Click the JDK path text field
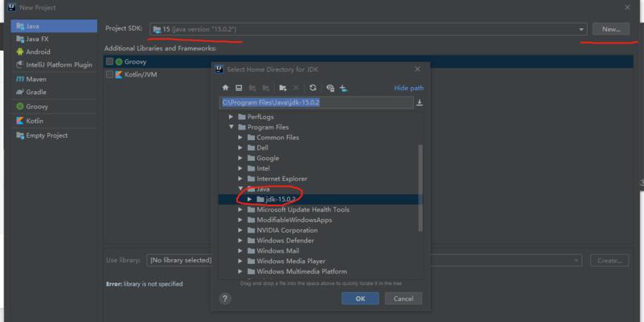The image size is (644, 322). pos(316,102)
